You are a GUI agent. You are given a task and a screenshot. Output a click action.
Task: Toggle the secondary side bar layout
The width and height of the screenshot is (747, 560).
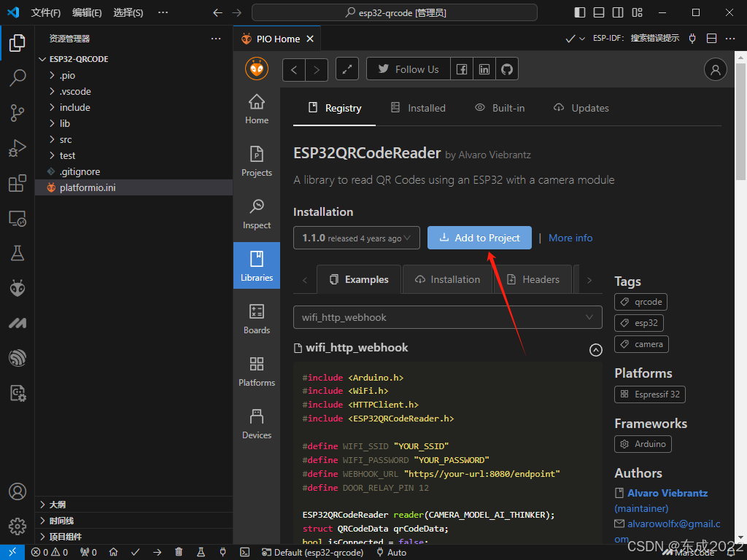point(618,12)
